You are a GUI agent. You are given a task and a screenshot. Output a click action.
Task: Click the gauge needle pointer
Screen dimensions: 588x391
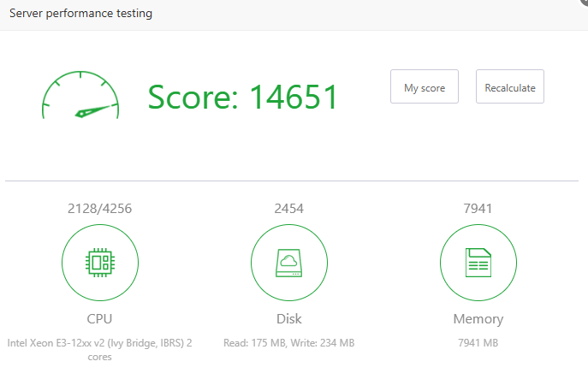(x=94, y=110)
